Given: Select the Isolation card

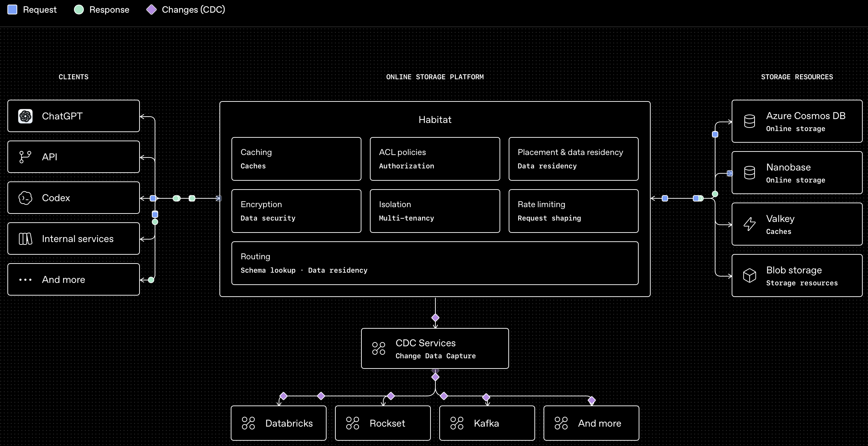Looking at the screenshot, I should coord(435,211).
